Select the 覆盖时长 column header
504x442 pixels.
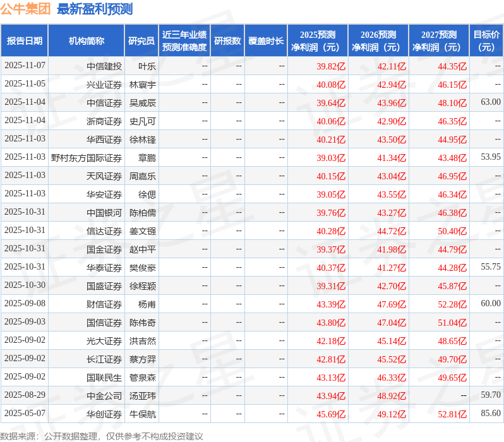pyautogui.click(x=266, y=40)
